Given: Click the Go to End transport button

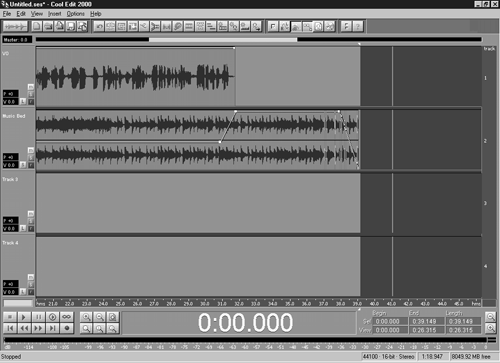Looking at the screenshot, I should (52, 328).
